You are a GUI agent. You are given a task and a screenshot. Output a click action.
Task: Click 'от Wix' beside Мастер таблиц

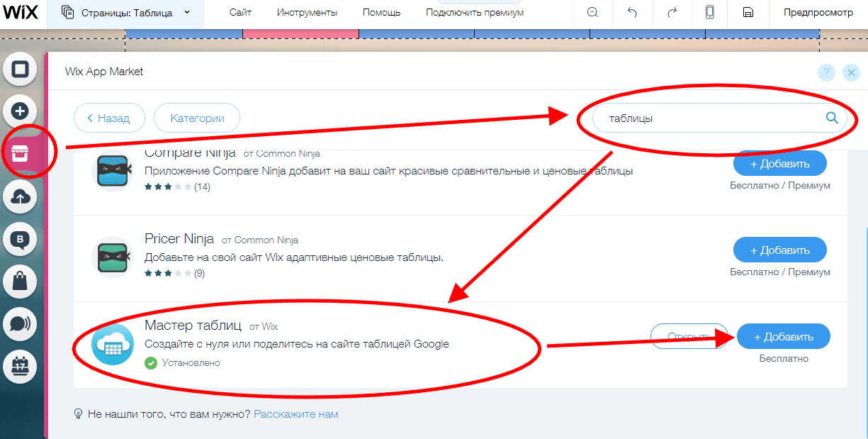[263, 327]
